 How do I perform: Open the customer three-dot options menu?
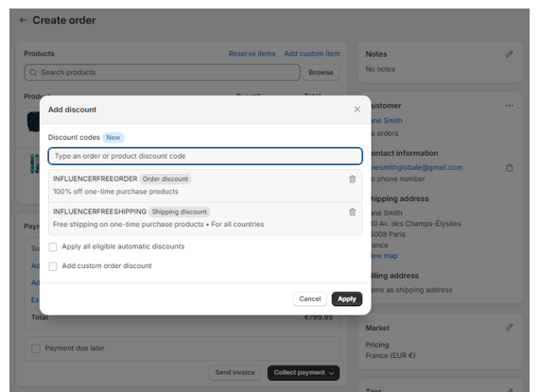(x=510, y=106)
